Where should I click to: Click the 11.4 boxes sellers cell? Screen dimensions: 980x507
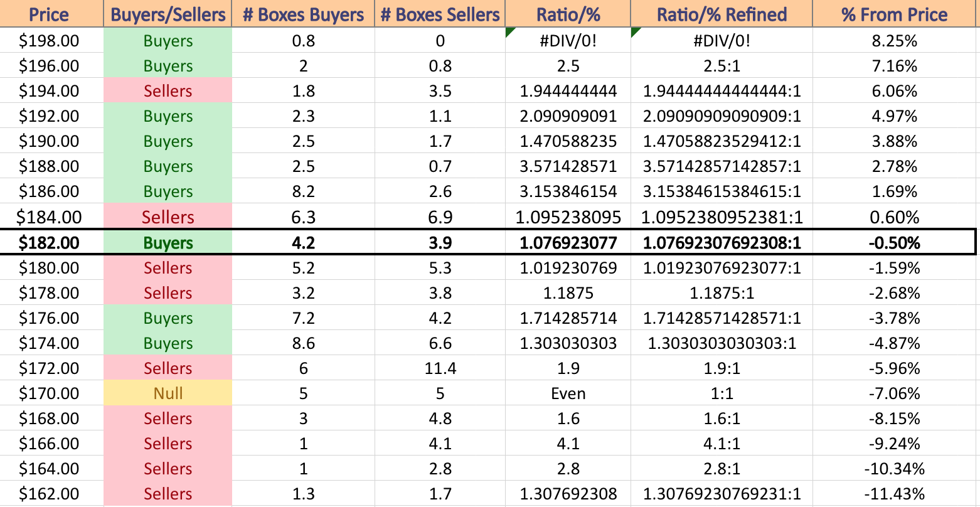(x=440, y=368)
